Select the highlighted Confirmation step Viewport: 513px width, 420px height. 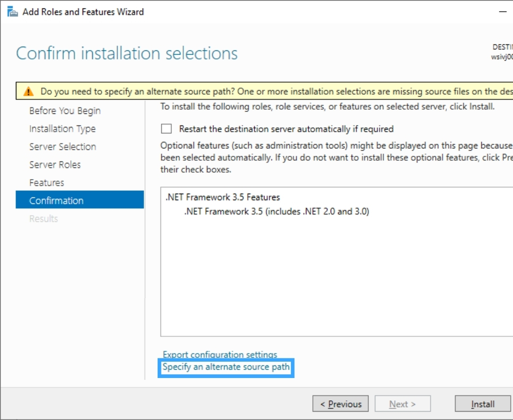click(x=56, y=201)
